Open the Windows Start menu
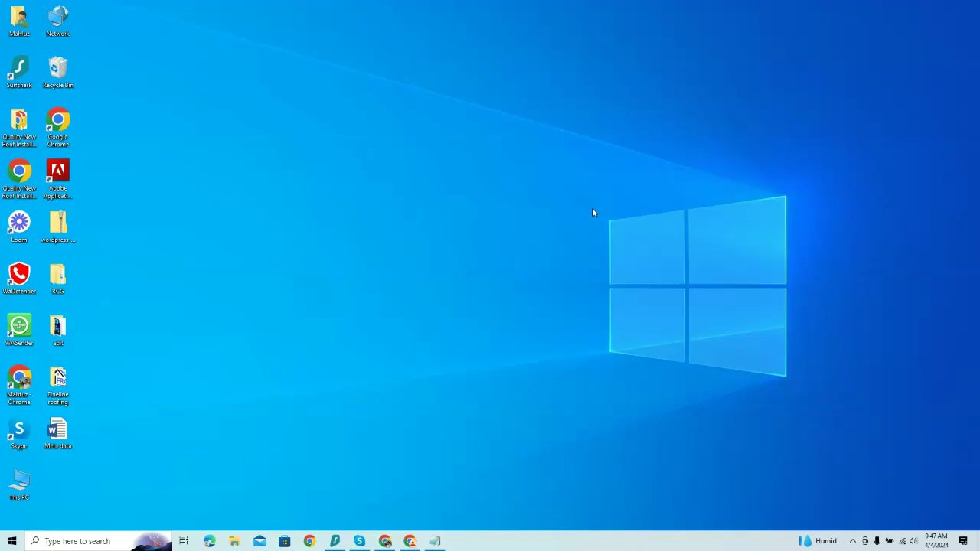The width and height of the screenshot is (980, 551). point(11,541)
